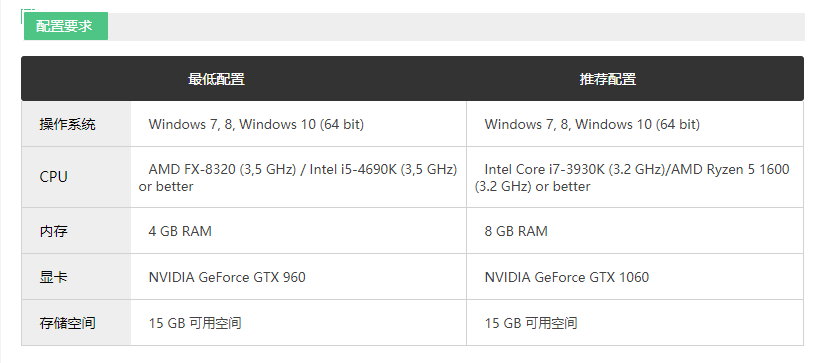Screen dimensions: 832x363
Task: Click recommended Windows 7, 8, 10 OS cell
Action: [x=635, y=124]
